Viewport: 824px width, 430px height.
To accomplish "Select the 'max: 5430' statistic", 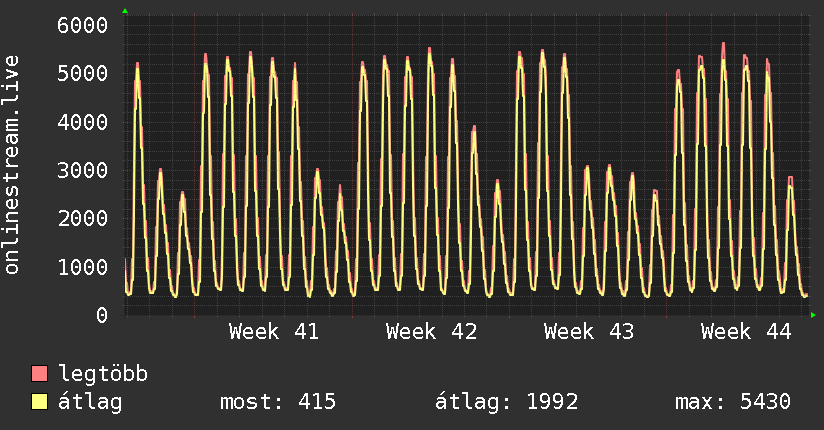I will coord(733,402).
